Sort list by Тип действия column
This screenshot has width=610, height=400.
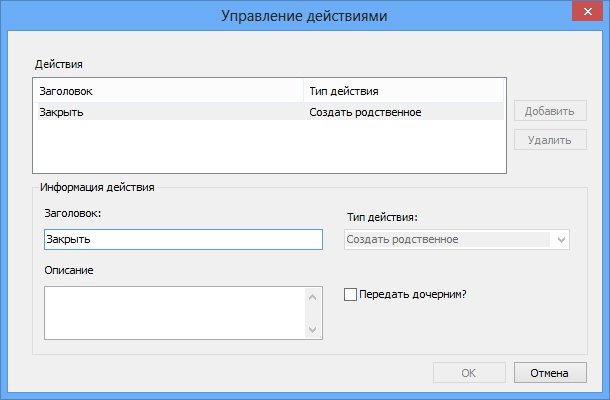tap(403, 91)
